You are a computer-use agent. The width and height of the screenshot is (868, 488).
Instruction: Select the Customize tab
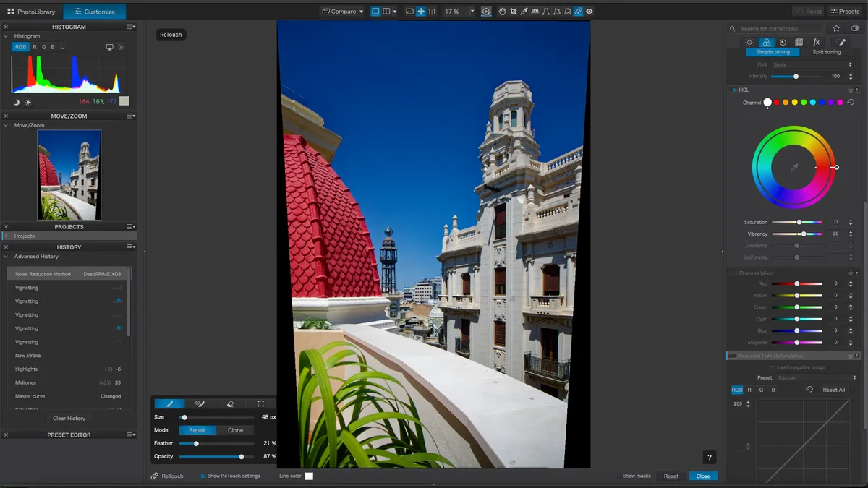(x=95, y=12)
